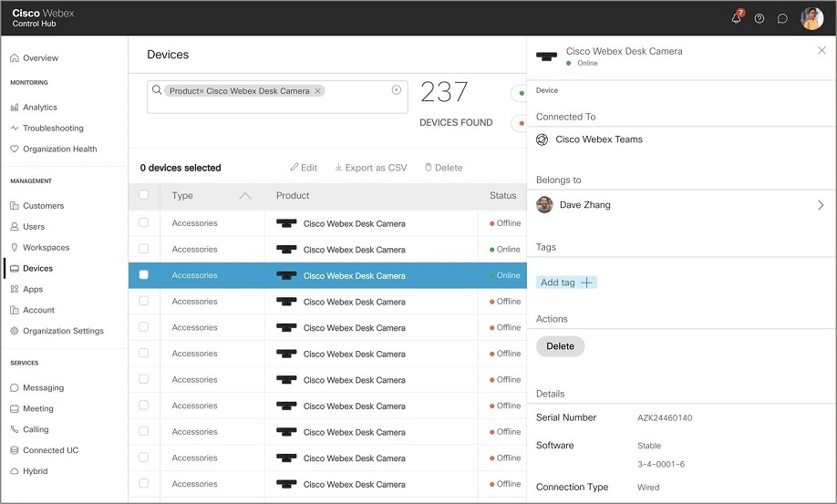
Task: Click the Cisco Webex Control Hub logo
Action: coord(43,17)
